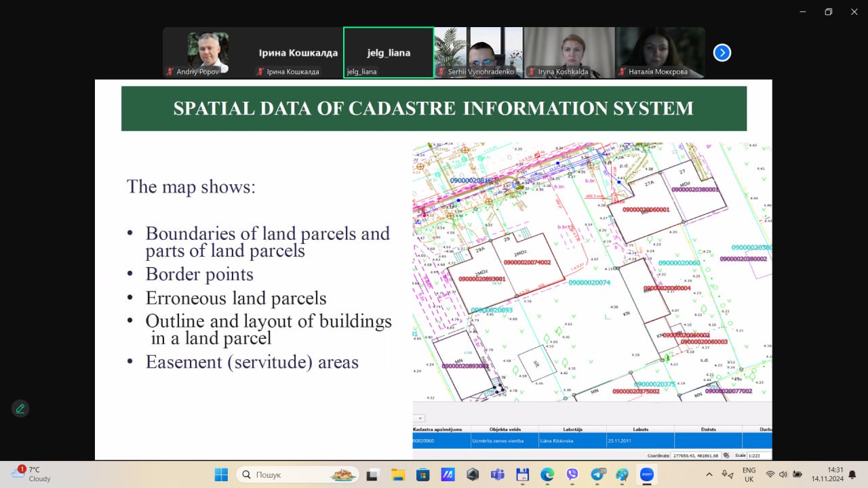Open File Explorer from the taskbar
This screenshot has height=488, width=868.
pyautogui.click(x=397, y=474)
